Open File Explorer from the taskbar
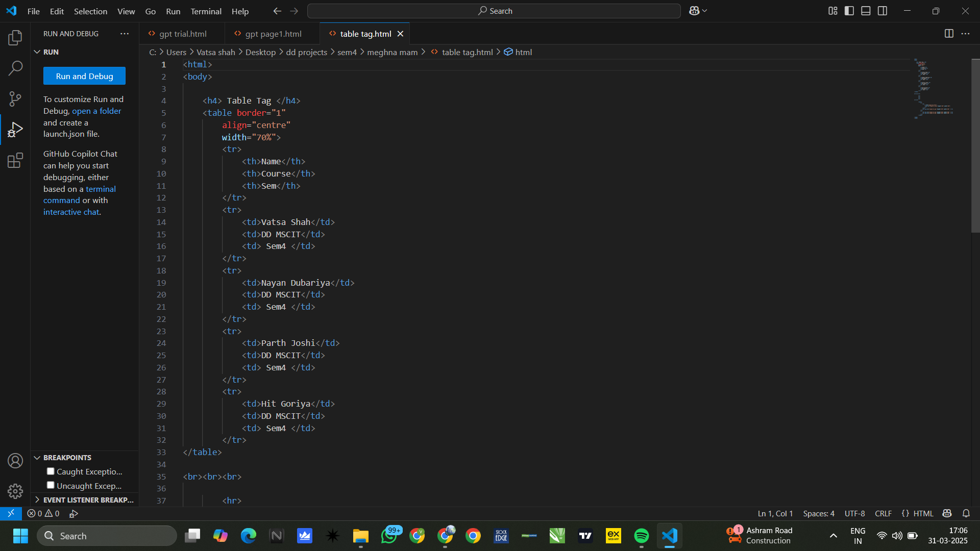980x551 pixels. pos(361,536)
